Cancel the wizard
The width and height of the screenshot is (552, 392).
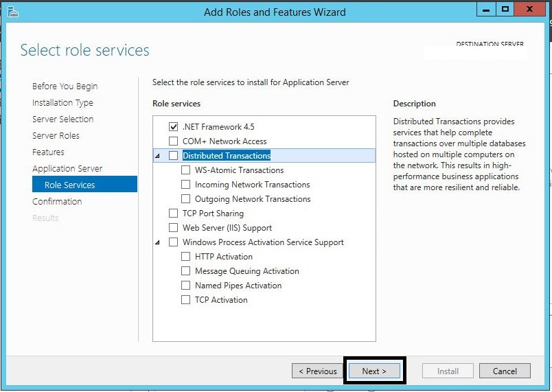tap(505, 371)
